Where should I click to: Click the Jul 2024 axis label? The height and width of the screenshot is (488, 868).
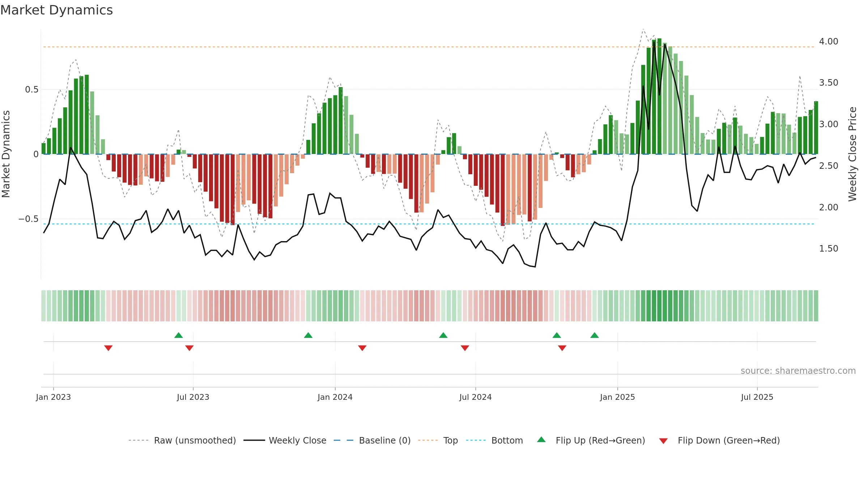coord(476,397)
